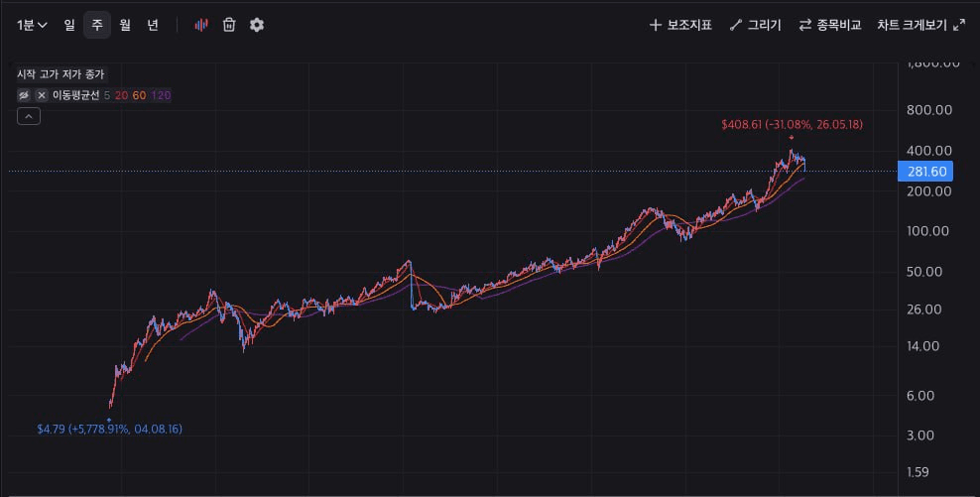Image resolution: width=980 pixels, height=497 pixels.
Task: Click the current price tag 281.60
Action: click(x=925, y=172)
